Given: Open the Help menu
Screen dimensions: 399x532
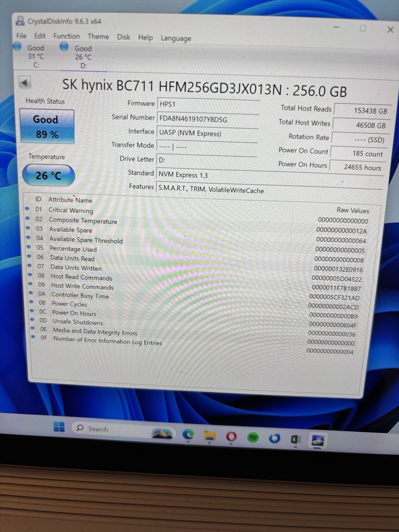Looking at the screenshot, I should pyautogui.click(x=145, y=38).
